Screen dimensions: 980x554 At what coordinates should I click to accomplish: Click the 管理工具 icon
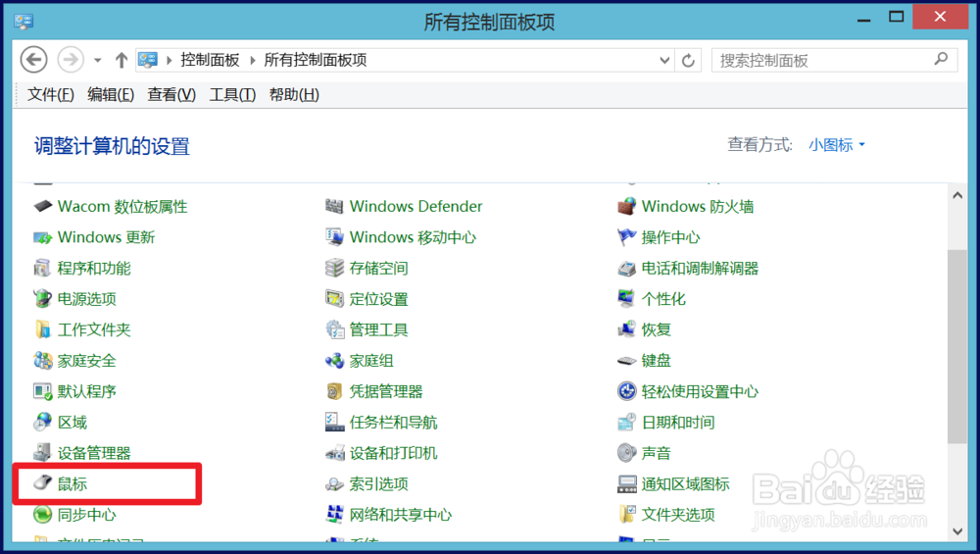click(x=334, y=329)
